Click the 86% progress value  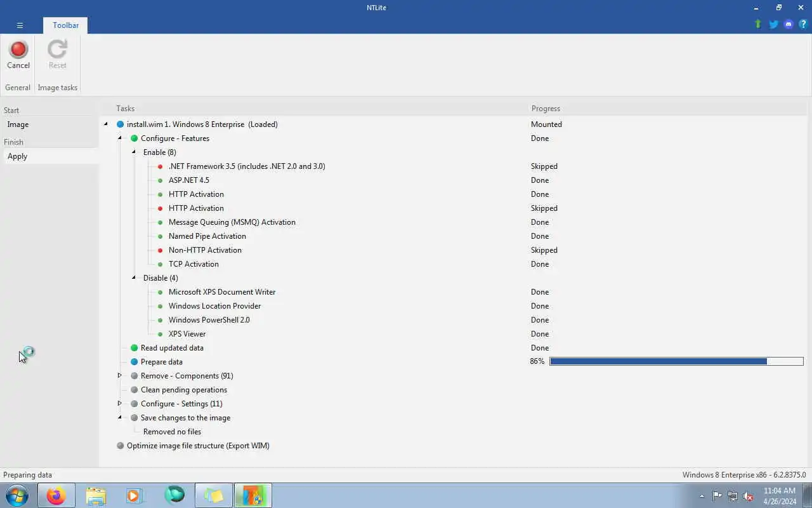click(537, 361)
